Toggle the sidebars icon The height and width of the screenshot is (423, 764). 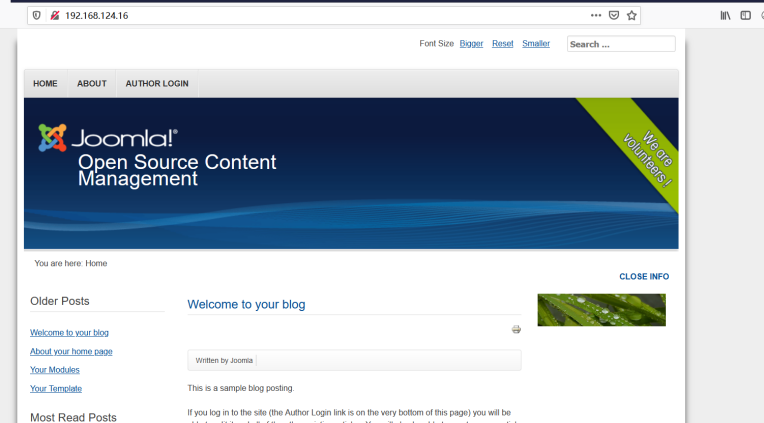[745, 16]
